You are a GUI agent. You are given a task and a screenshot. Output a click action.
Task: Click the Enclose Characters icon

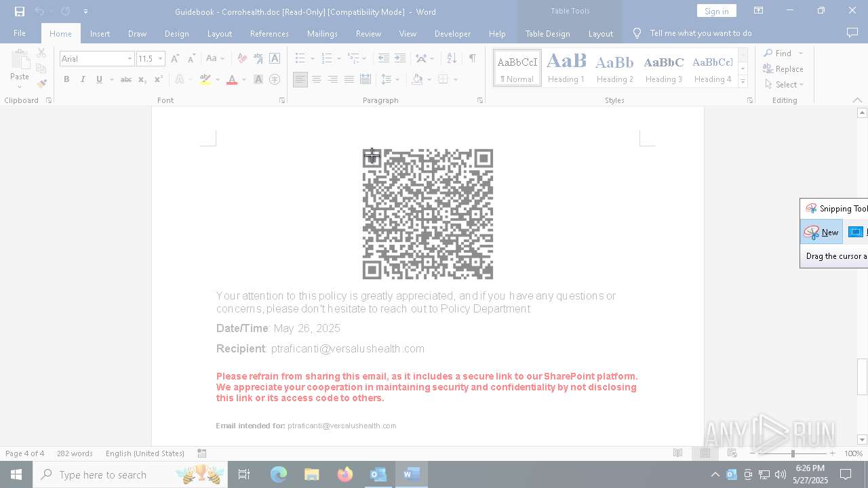pos(275,79)
